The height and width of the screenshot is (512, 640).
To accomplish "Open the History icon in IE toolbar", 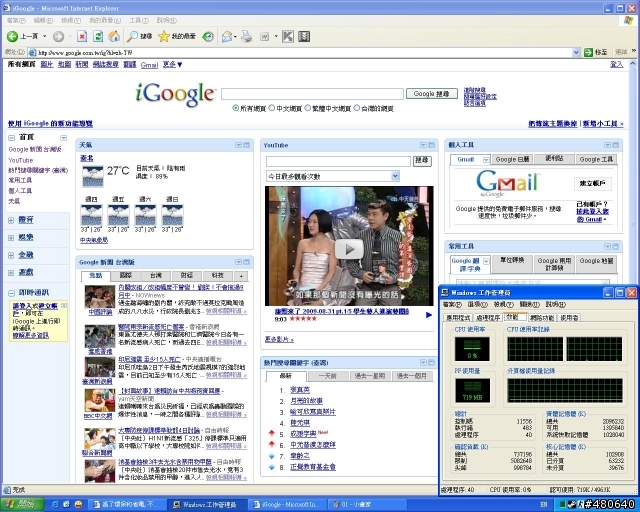I will [208, 37].
